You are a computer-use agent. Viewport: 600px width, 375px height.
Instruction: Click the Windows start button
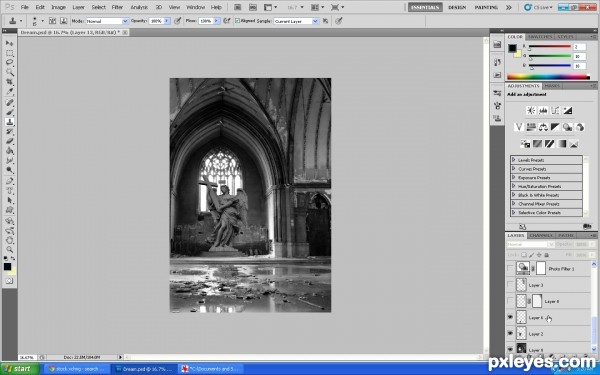[19, 369]
